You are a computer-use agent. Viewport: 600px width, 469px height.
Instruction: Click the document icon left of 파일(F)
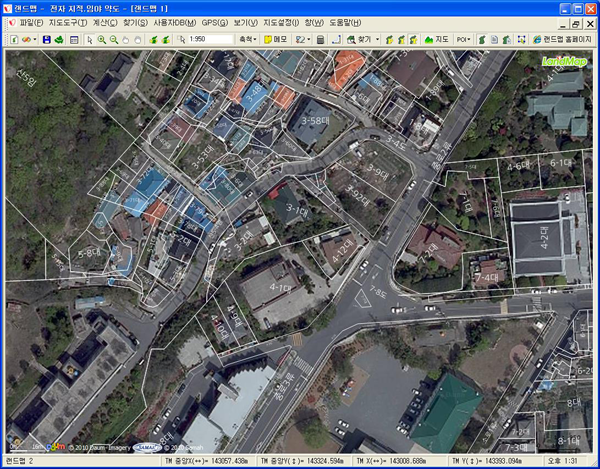(12, 23)
